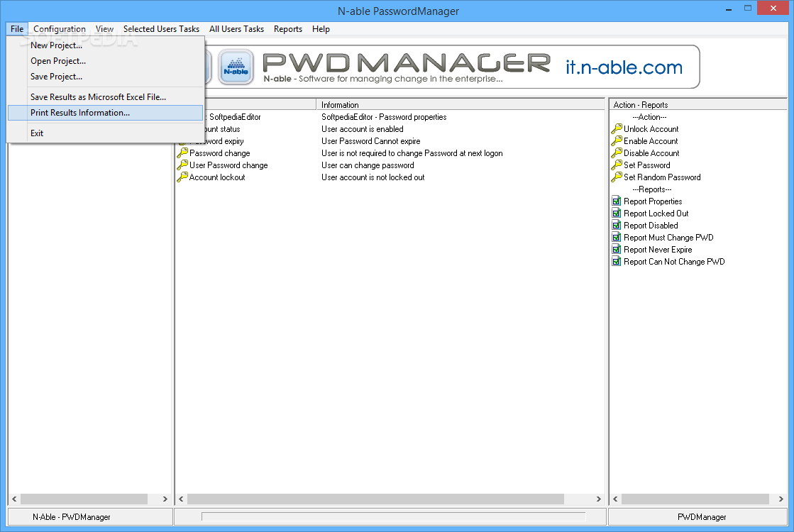Run the Report Must Change PWD report

(668, 238)
